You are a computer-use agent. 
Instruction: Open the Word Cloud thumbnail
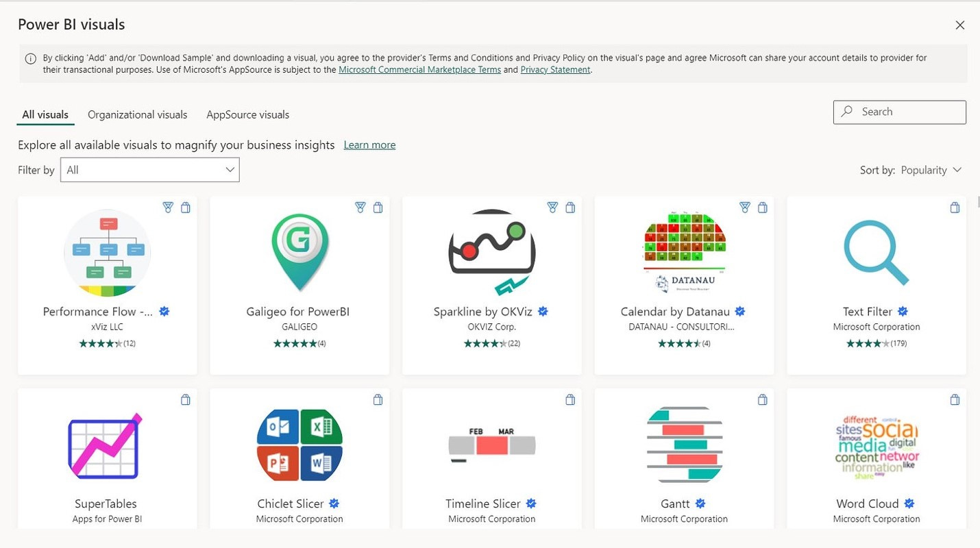(877, 447)
